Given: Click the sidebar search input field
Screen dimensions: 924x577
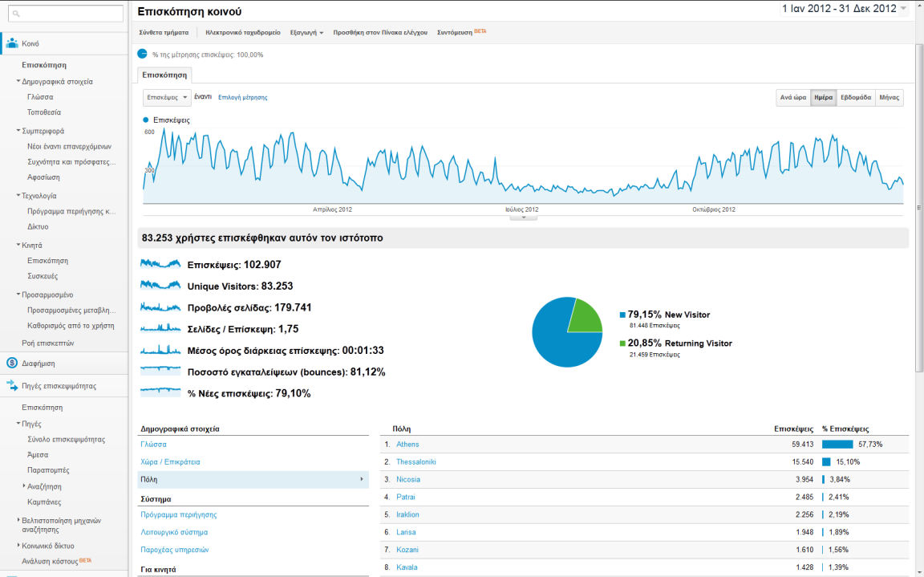Looking at the screenshot, I should point(66,14).
